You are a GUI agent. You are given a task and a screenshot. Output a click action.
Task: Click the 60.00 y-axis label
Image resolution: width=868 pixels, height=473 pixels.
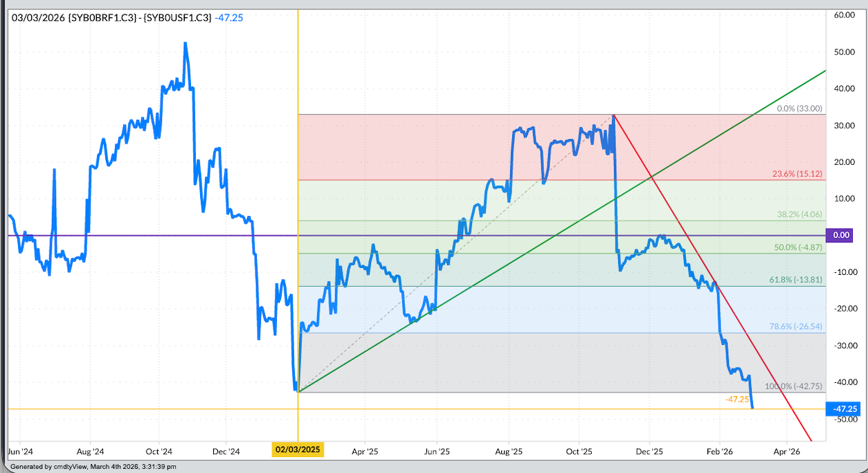pyautogui.click(x=845, y=15)
